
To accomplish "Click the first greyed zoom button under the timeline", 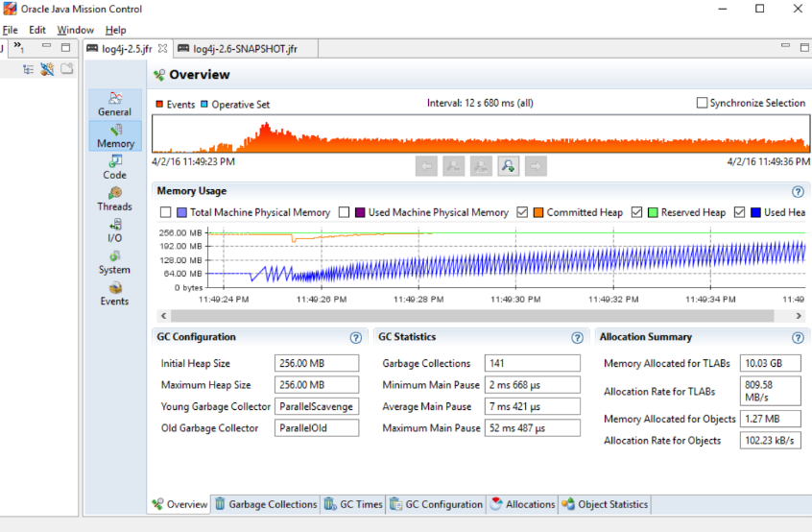I will pos(454,166).
